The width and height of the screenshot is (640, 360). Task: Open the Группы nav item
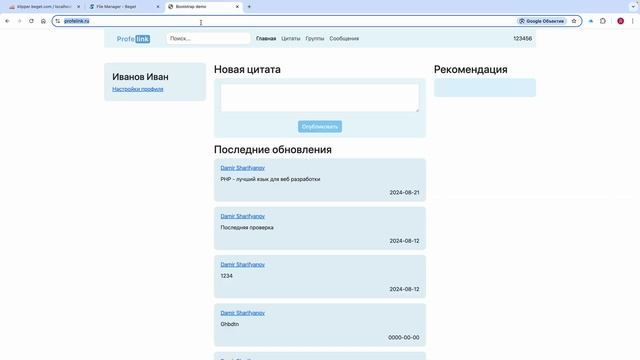pos(315,38)
